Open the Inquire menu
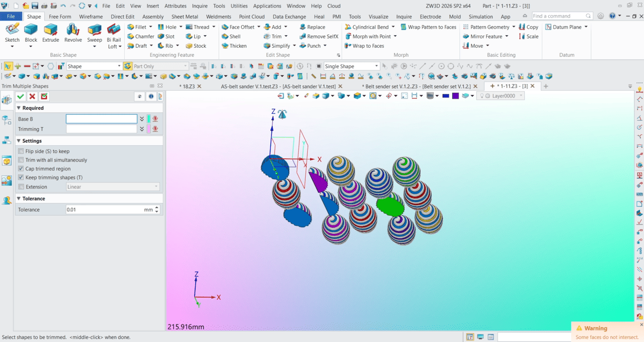 pos(199,6)
